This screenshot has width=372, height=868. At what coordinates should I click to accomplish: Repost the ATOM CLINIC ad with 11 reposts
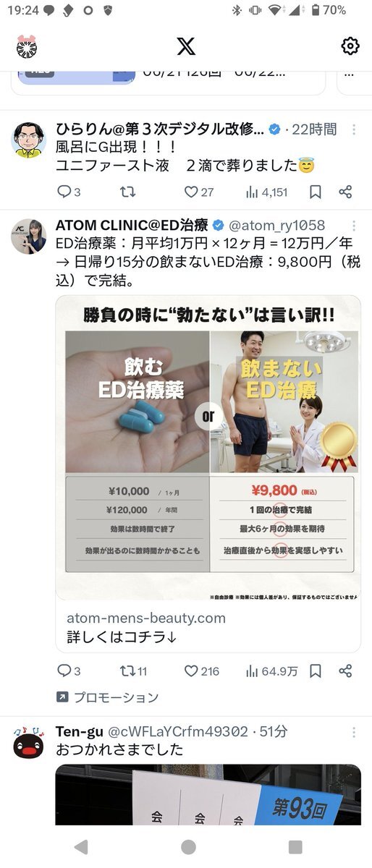pyautogui.click(x=134, y=671)
